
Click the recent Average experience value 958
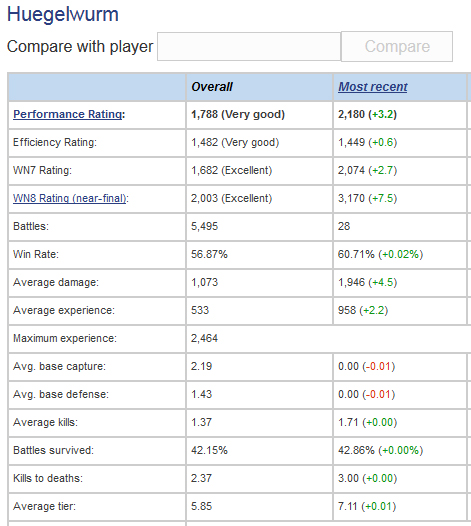[x=347, y=310]
